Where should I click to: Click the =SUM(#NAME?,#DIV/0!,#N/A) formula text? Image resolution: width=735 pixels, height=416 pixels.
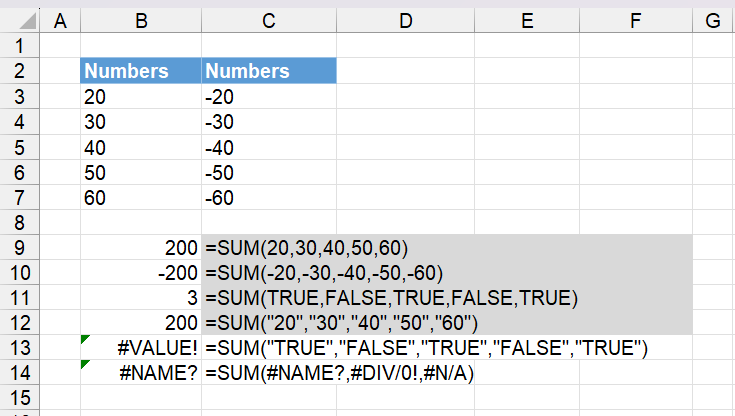[x=339, y=373]
